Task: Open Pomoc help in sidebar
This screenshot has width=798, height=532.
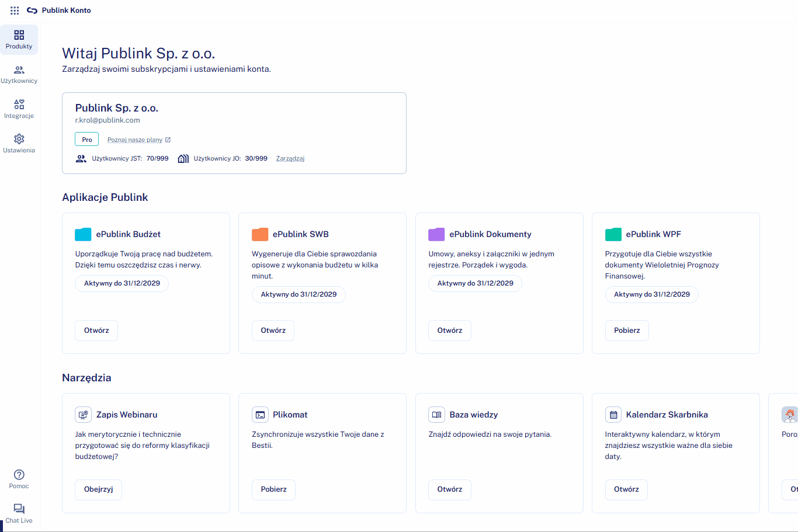Action: coord(19,479)
